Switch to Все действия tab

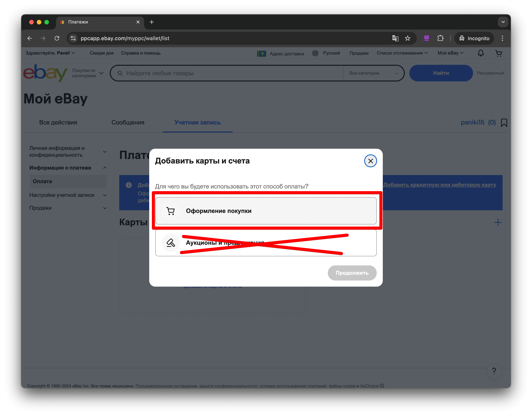58,123
